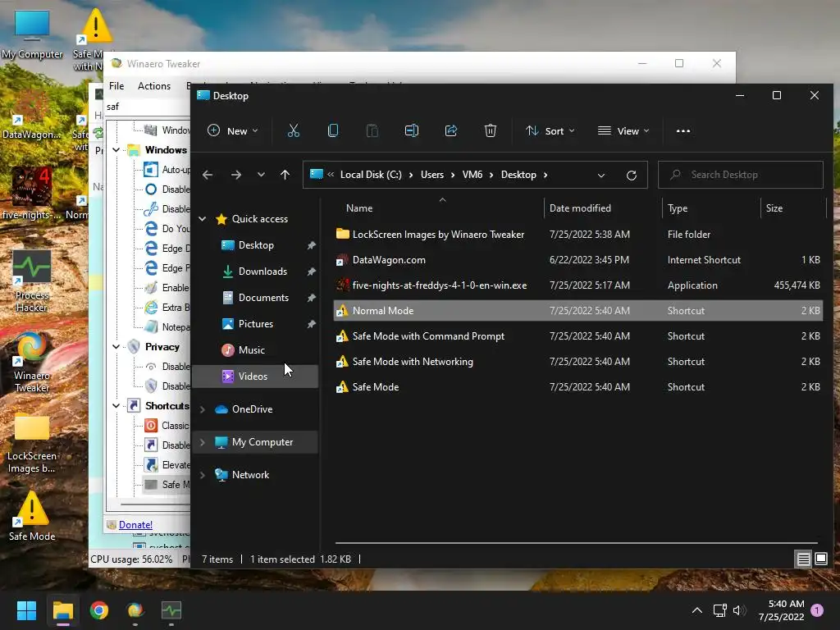Open the network tray icon
840x630 pixels.
[x=719, y=610]
